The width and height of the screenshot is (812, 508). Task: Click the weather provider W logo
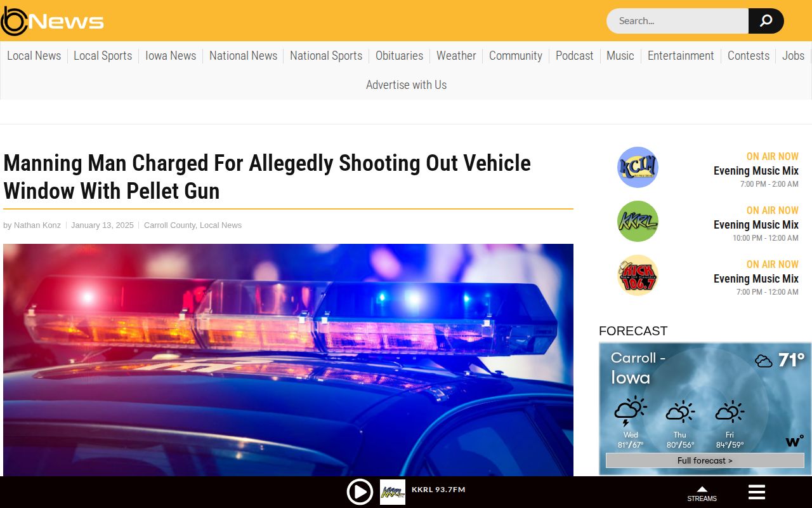(794, 441)
